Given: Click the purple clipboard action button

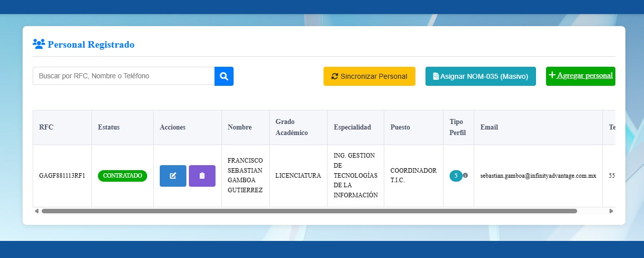Looking at the screenshot, I should click(x=202, y=176).
